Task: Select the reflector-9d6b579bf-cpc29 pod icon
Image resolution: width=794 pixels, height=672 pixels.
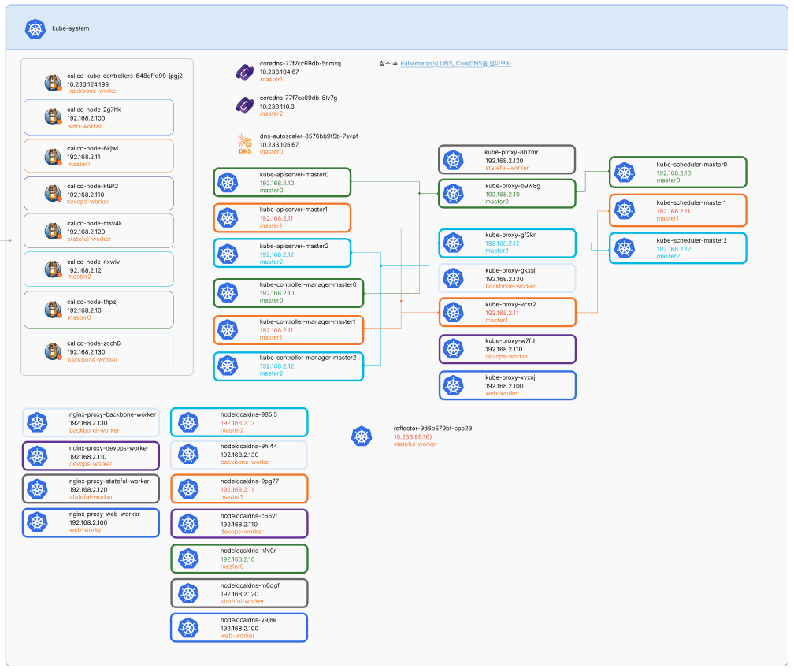Action: (362, 436)
